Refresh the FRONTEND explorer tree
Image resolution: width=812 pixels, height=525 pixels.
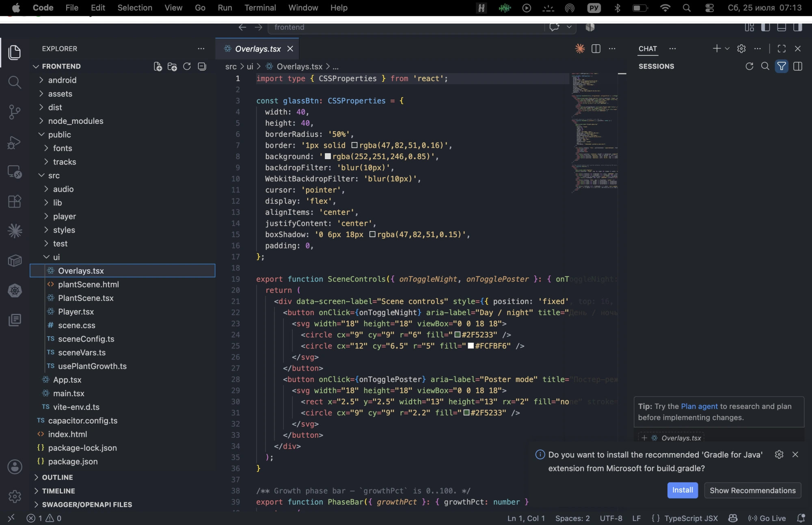187,66
